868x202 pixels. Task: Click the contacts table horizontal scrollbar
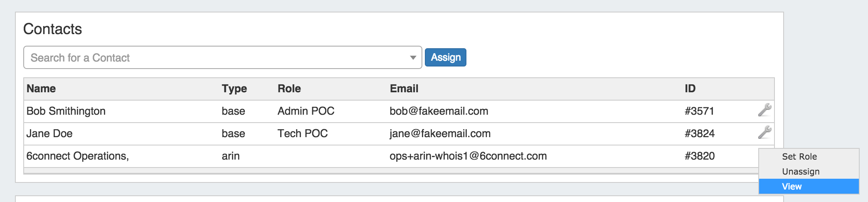point(374,170)
